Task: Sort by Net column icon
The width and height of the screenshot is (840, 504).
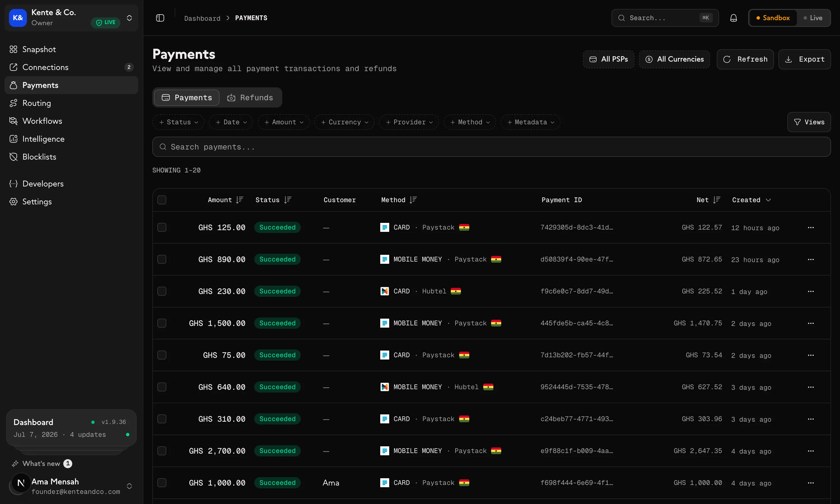Action: tap(717, 200)
